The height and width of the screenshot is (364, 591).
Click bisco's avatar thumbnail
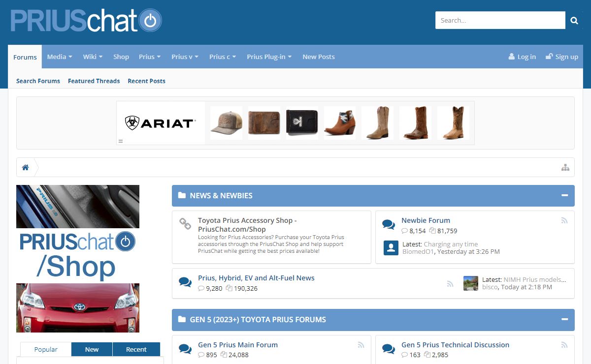[x=471, y=283]
